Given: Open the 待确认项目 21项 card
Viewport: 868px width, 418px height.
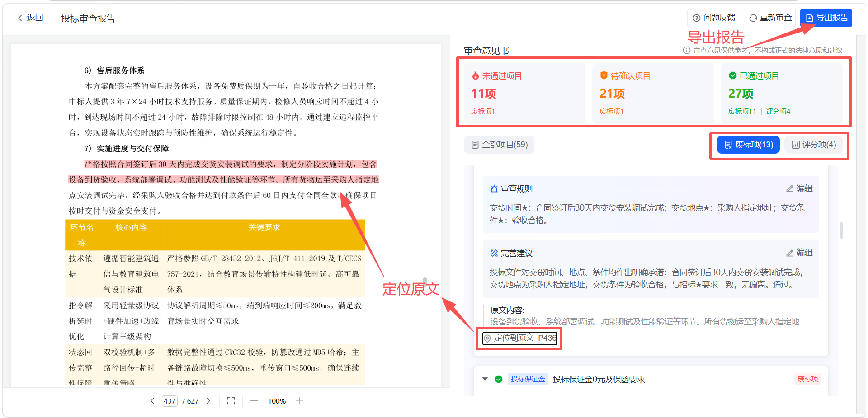Looking at the screenshot, I should pyautogui.click(x=653, y=93).
